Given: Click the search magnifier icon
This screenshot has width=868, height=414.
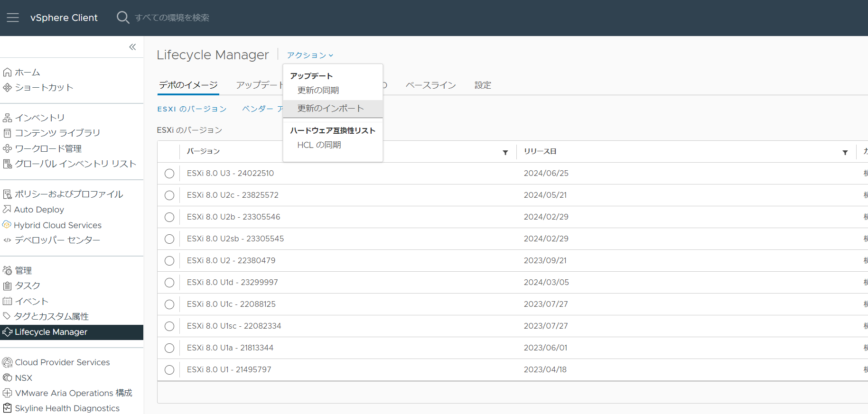Looking at the screenshot, I should point(123,18).
